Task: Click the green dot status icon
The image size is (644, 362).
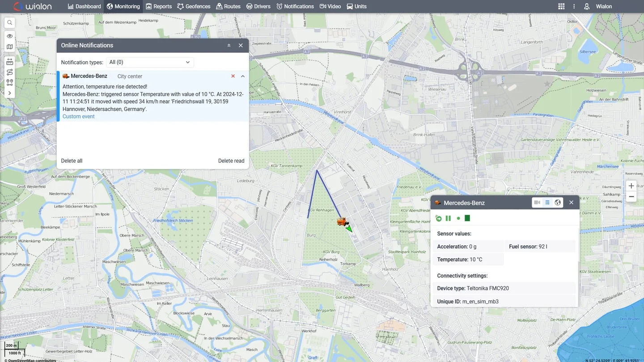Action: (458, 219)
